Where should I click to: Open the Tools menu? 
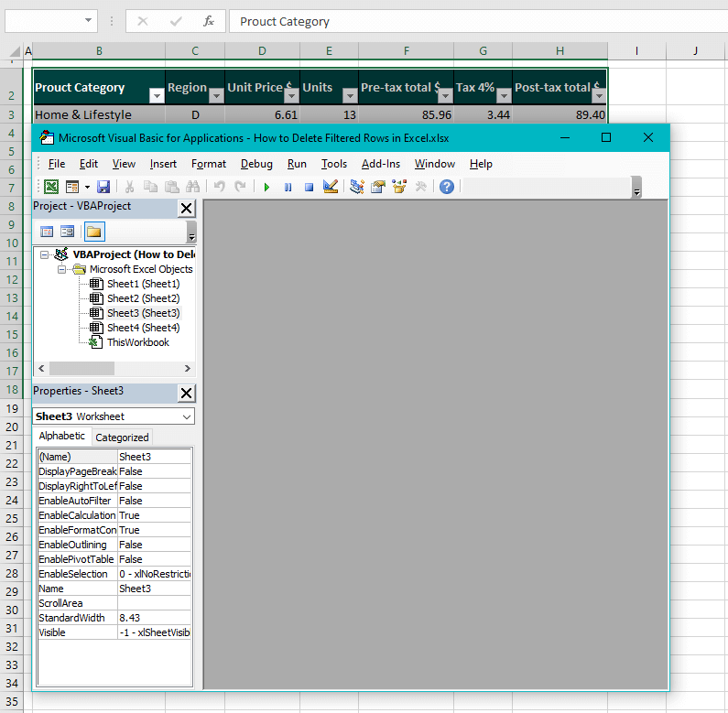tap(334, 164)
